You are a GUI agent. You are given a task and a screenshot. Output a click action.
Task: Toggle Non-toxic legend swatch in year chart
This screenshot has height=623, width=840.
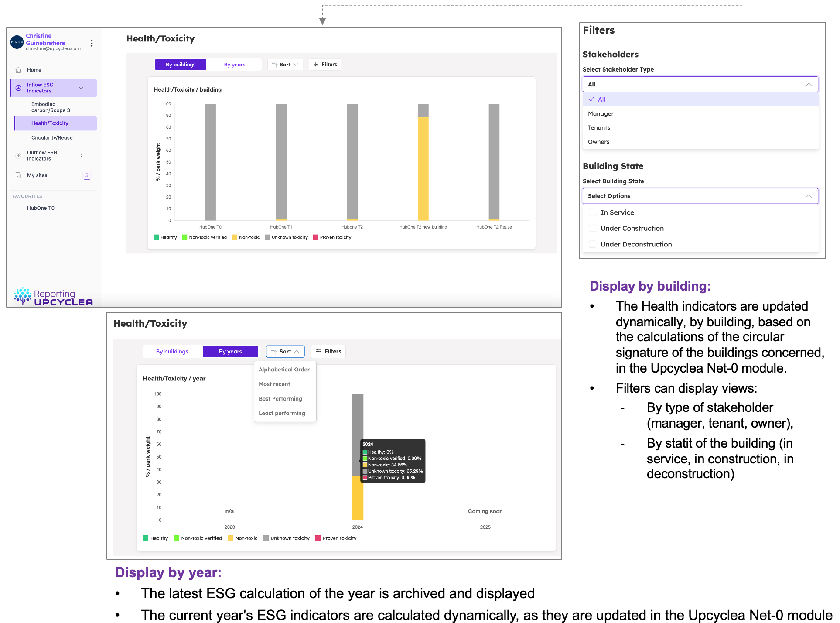(230, 538)
